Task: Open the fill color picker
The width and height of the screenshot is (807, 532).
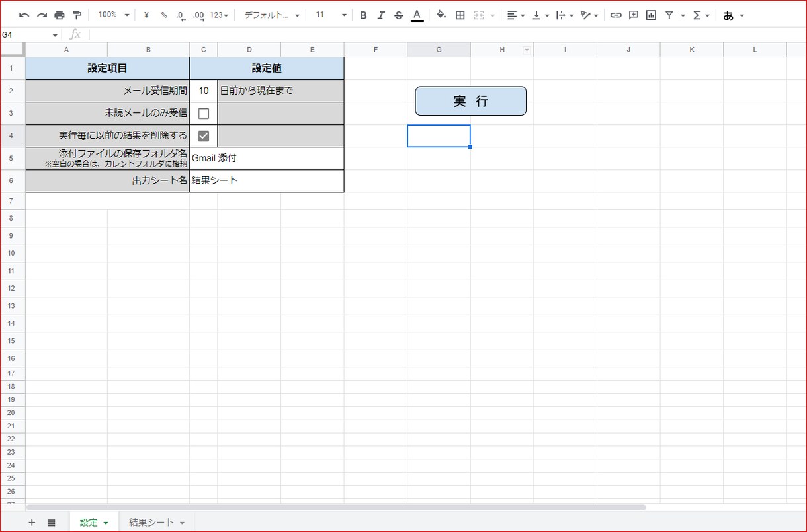Action: click(441, 15)
